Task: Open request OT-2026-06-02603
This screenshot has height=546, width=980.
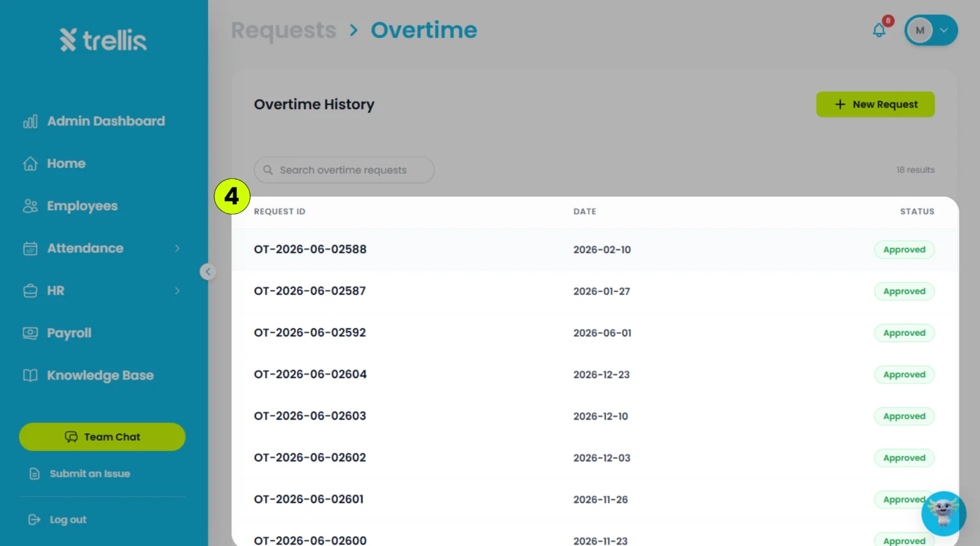Action: pos(309,416)
